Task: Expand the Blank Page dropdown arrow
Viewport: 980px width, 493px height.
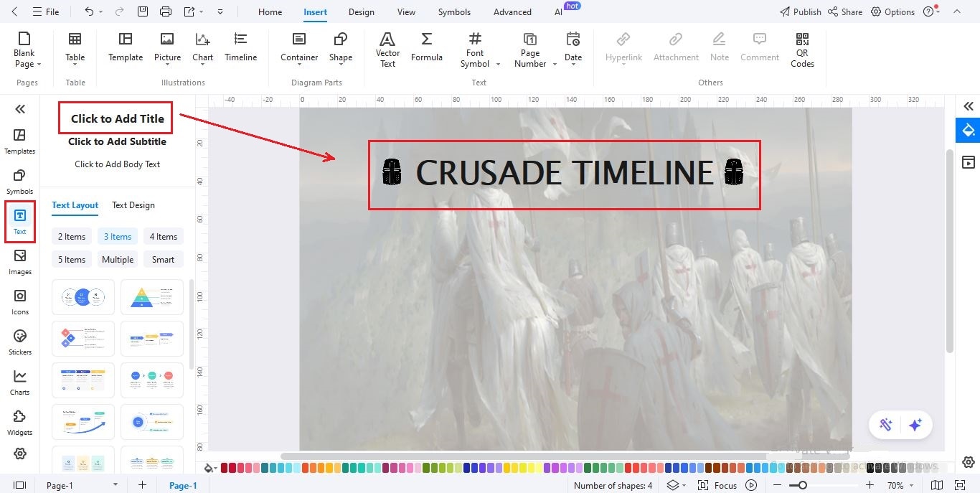Action: tap(39, 64)
